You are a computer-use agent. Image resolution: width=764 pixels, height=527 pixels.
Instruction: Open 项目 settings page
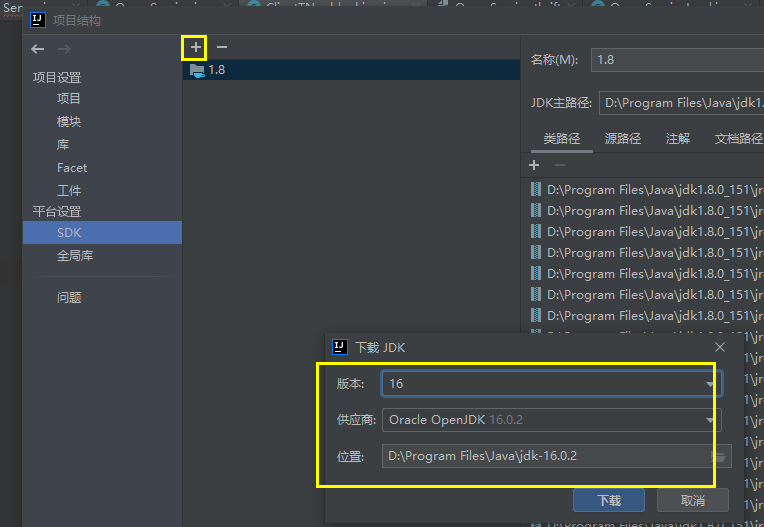click(68, 98)
